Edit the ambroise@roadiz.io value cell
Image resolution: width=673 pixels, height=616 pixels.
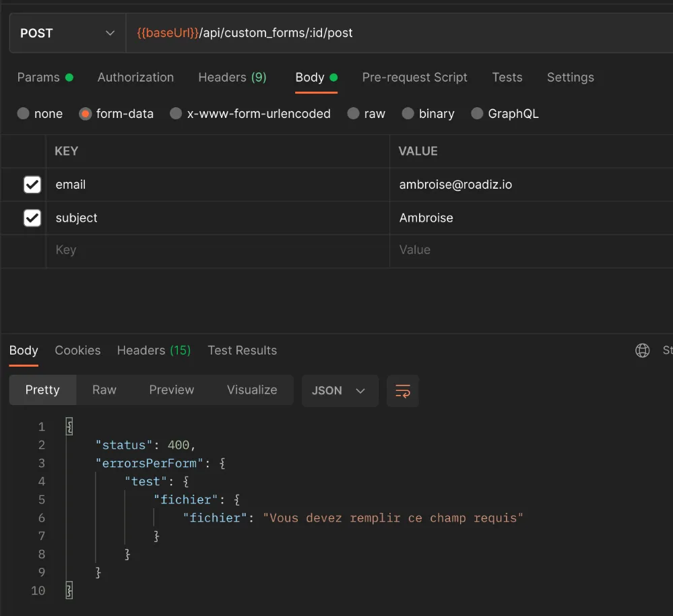(x=532, y=185)
